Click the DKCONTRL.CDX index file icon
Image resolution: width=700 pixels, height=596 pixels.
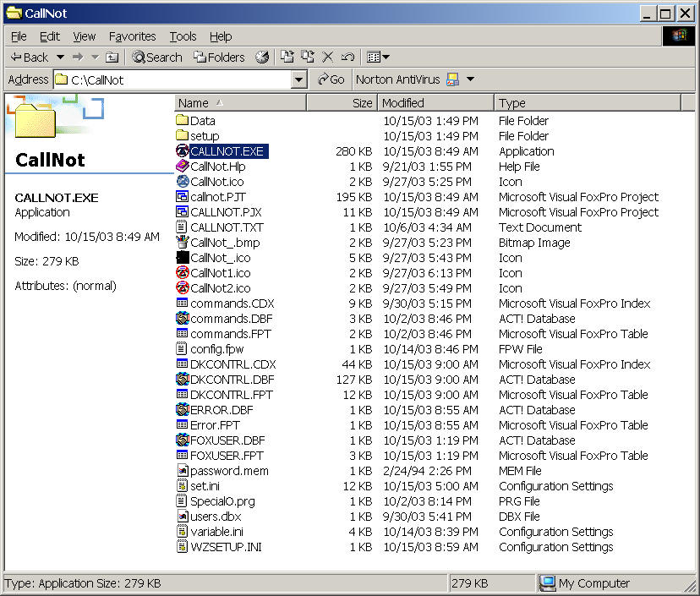pyautogui.click(x=182, y=364)
